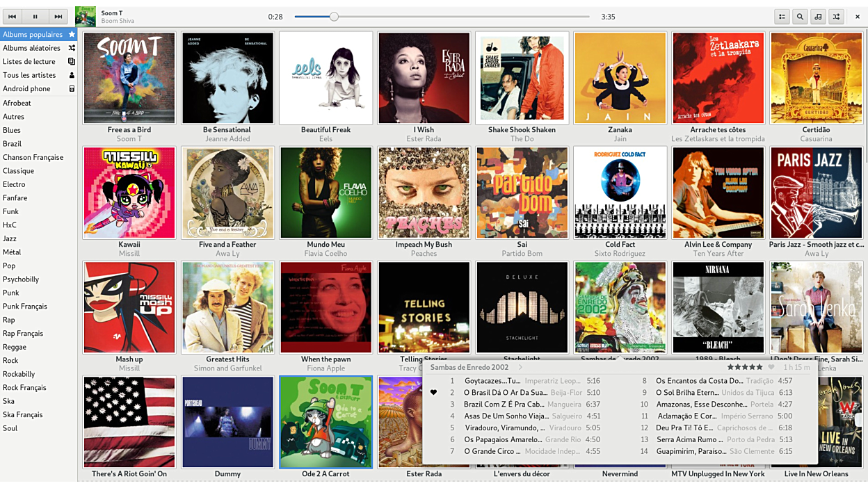Screen dimensions: 868x488
Task: Skip to the next track
Action: [58, 17]
